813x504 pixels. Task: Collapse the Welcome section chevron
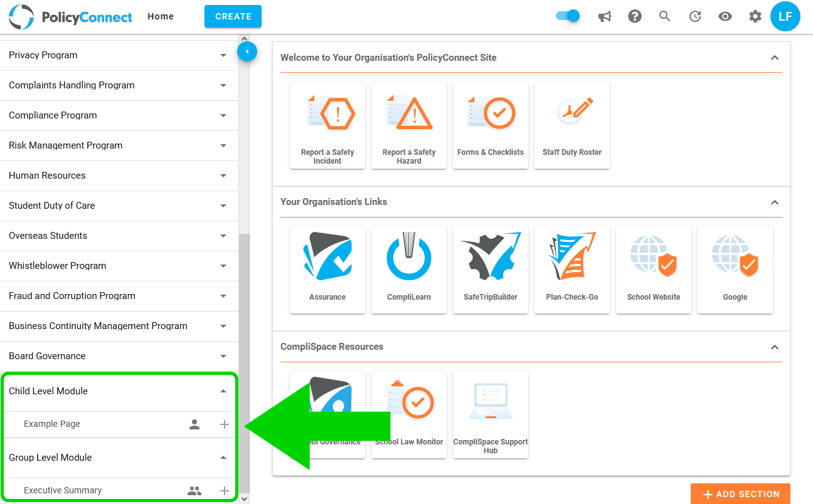point(775,58)
